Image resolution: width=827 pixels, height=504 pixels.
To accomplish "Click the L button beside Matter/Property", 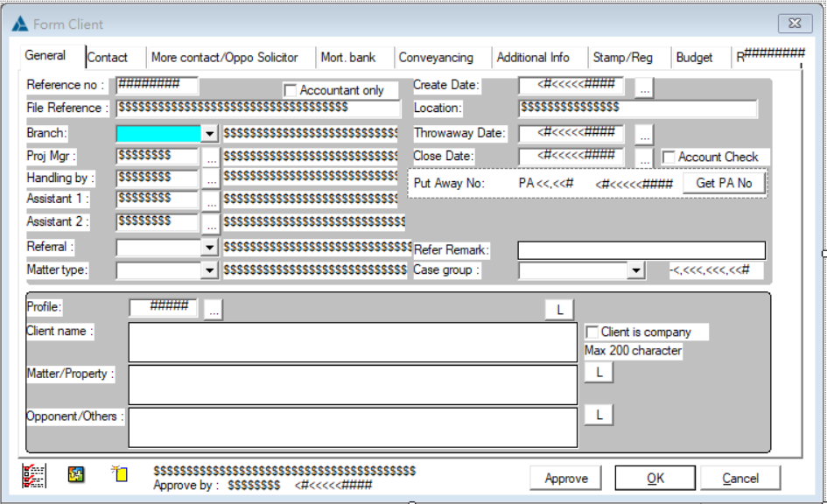I will click(x=598, y=371).
